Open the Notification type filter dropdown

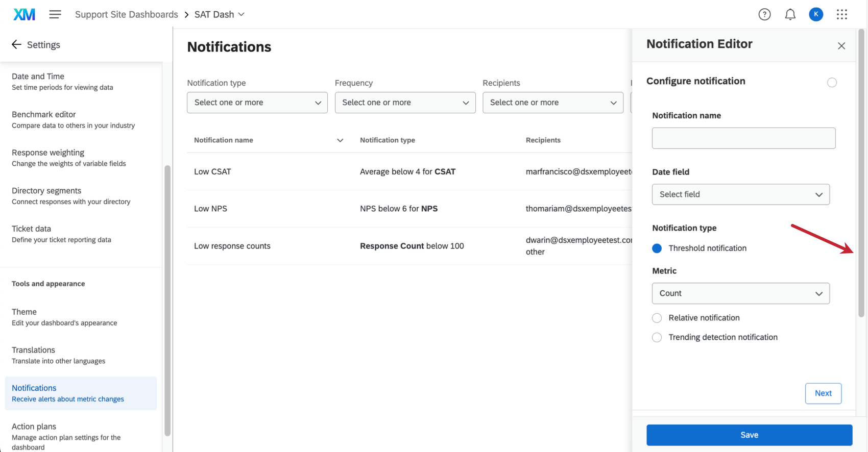click(257, 103)
